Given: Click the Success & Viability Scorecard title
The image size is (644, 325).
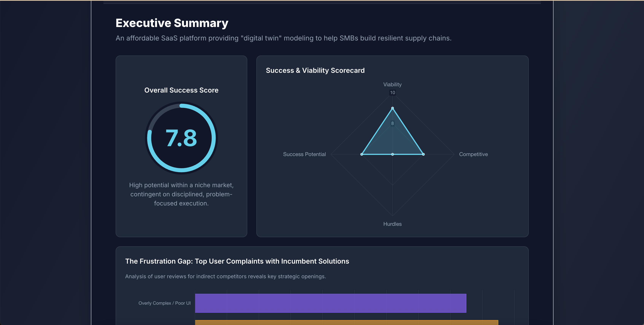Looking at the screenshot, I should click(x=315, y=71).
